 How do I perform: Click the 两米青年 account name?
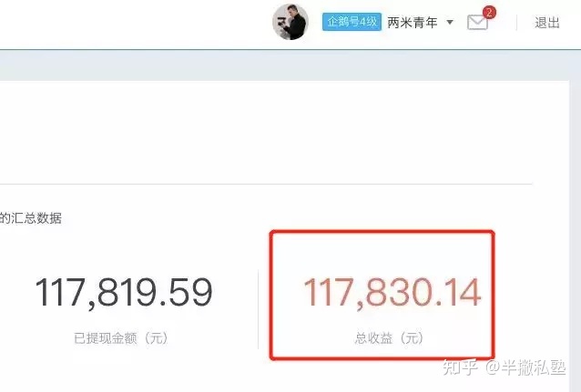tap(413, 22)
